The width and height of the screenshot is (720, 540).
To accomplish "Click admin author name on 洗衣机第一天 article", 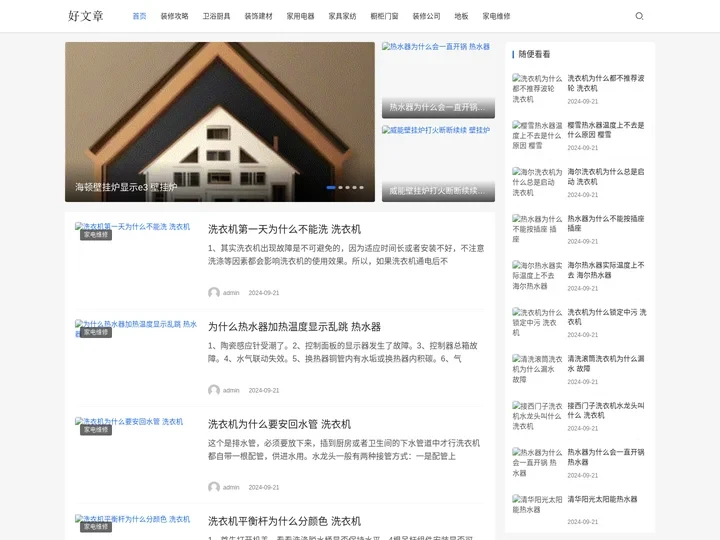I will [231, 292].
